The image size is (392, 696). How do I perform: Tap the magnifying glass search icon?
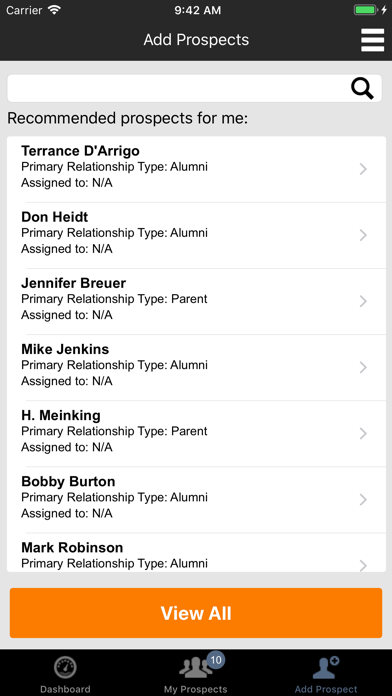[x=362, y=88]
